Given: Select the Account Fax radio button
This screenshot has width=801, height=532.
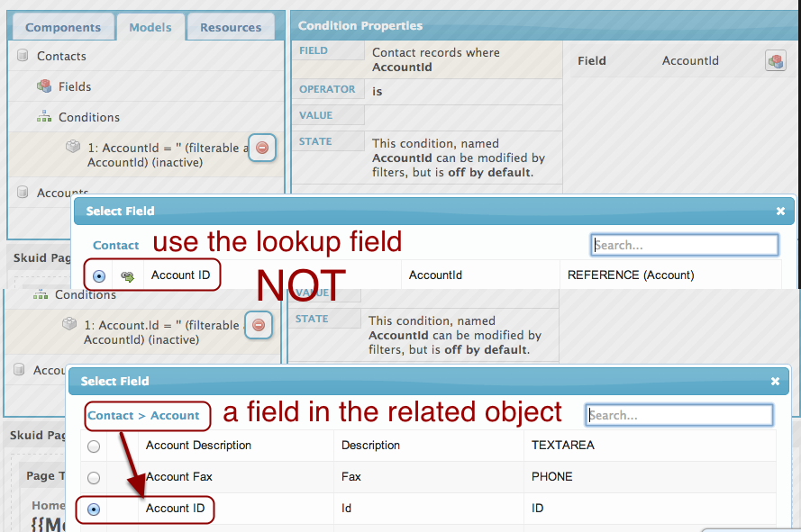Looking at the screenshot, I should 94,477.
